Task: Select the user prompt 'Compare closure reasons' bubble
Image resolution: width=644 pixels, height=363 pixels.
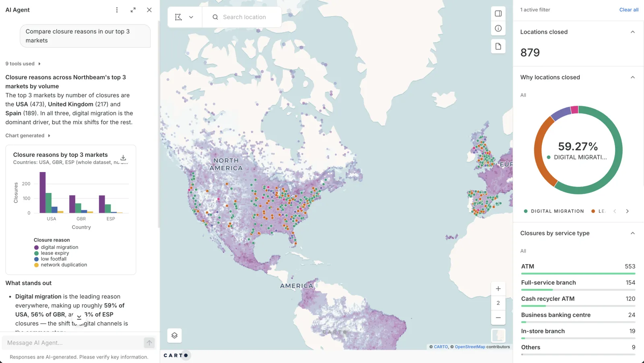Action: [85, 36]
